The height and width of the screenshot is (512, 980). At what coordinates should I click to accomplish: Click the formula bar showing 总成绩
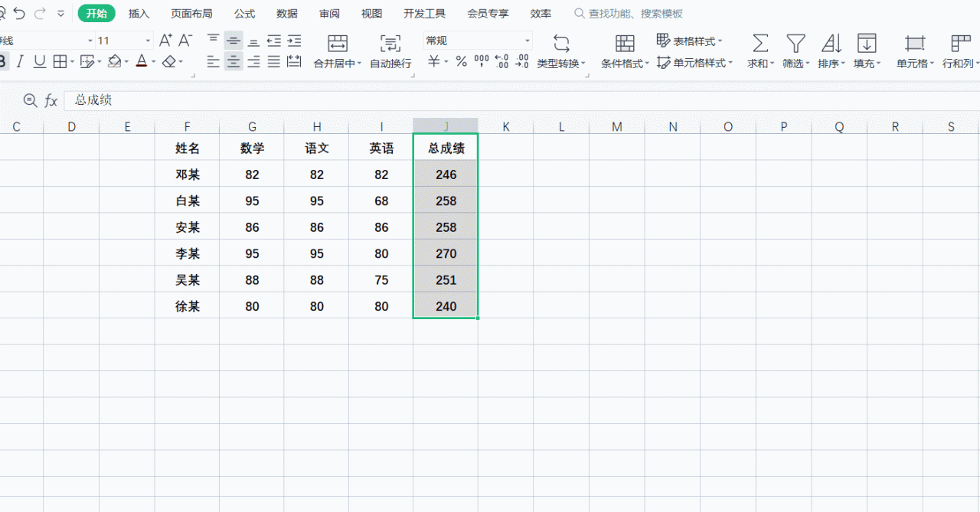[x=521, y=100]
